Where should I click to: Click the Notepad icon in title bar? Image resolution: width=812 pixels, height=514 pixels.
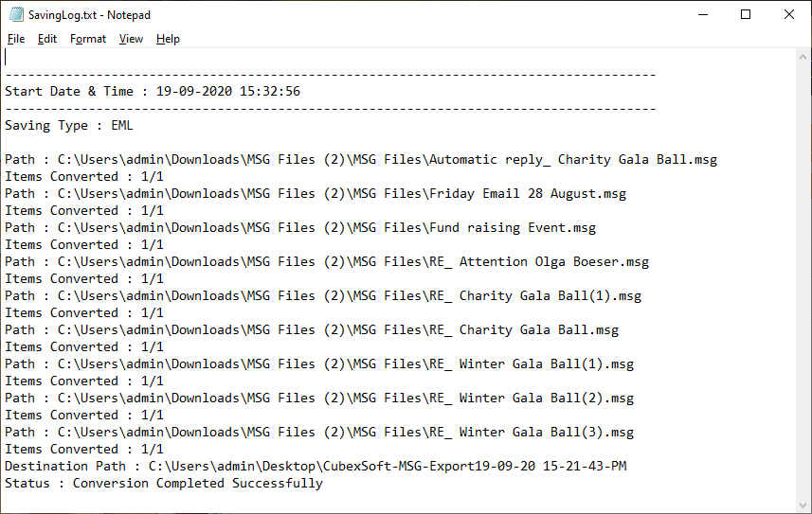click(x=16, y=14)
